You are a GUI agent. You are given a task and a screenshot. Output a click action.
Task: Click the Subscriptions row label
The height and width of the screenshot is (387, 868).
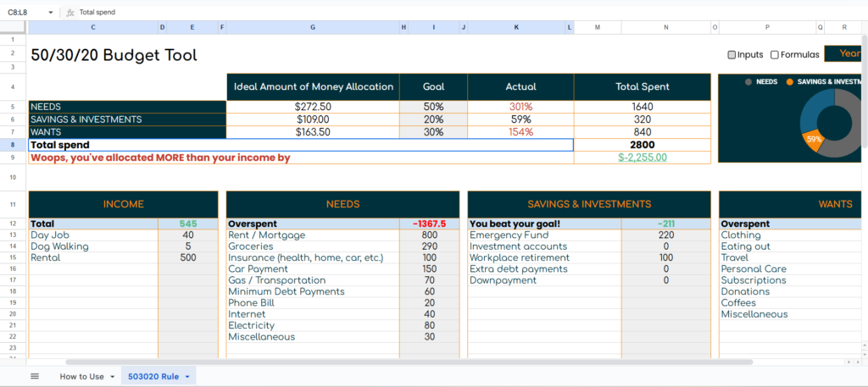753,280
